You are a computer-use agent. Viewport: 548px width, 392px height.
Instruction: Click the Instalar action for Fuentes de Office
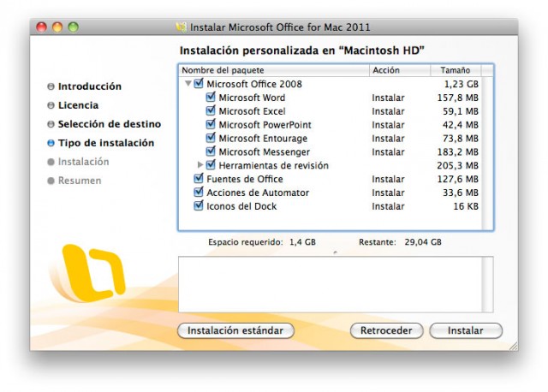point(388,179)
